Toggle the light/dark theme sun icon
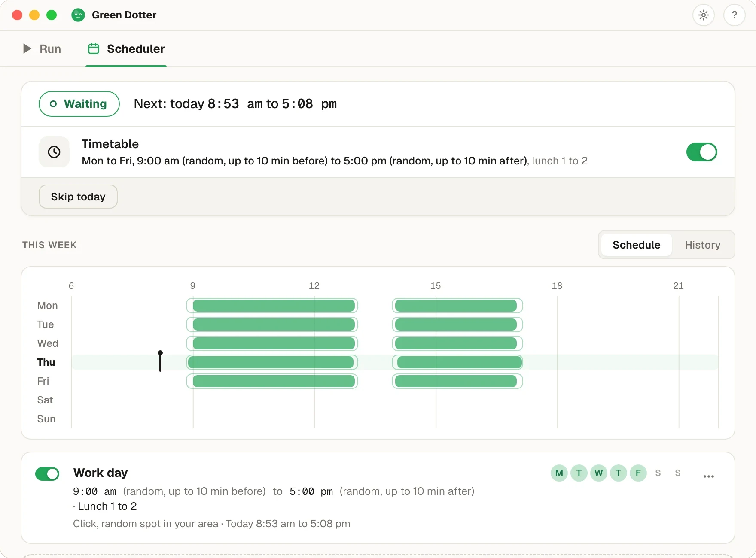This screenshot has width=756, height=558. [x=704, y=15]
